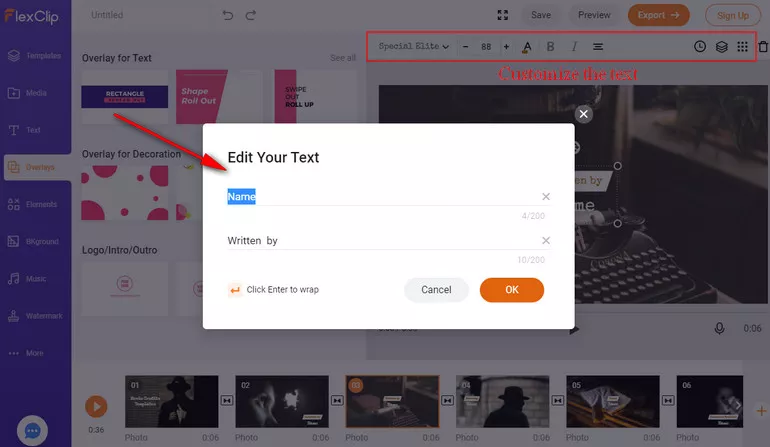Image resolution: width=770 pixels, height=447 pixels.
Task: Open the Templates sidebar section
Action: point(34,56)
